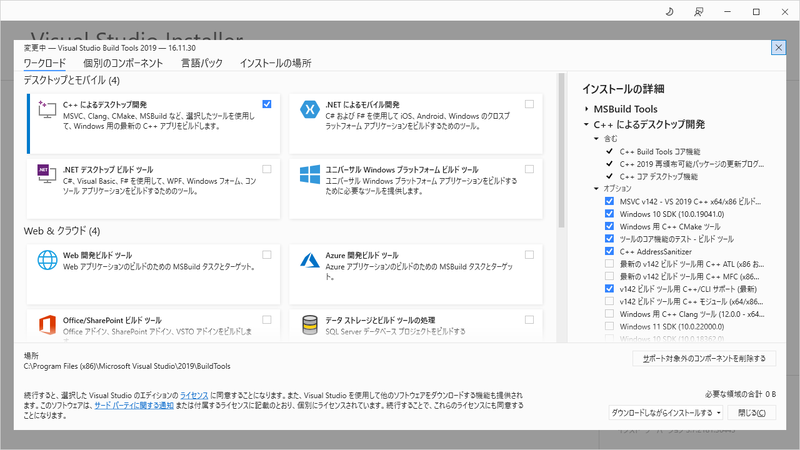Click サポート対象外のコンポーネントを削除する button
The image size is (800, 450).
coord(704,359)
